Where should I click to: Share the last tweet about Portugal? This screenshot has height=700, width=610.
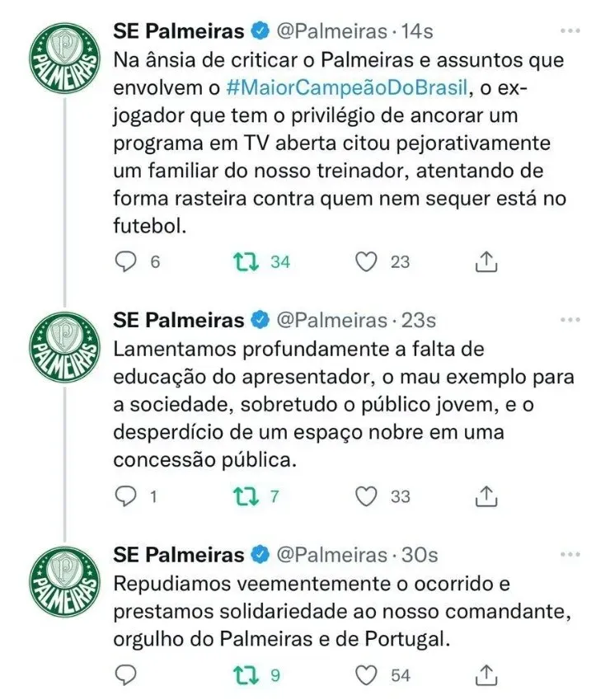click(485, 674)
